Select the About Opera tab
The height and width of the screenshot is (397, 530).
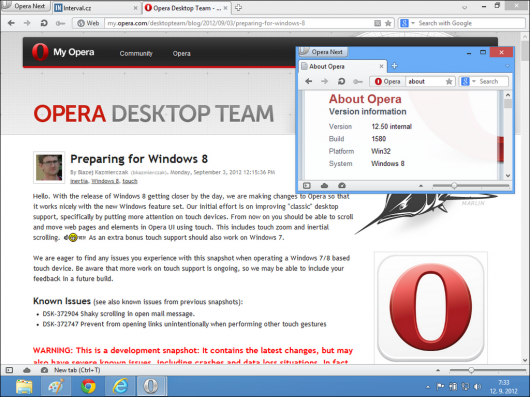click(343, 66)
